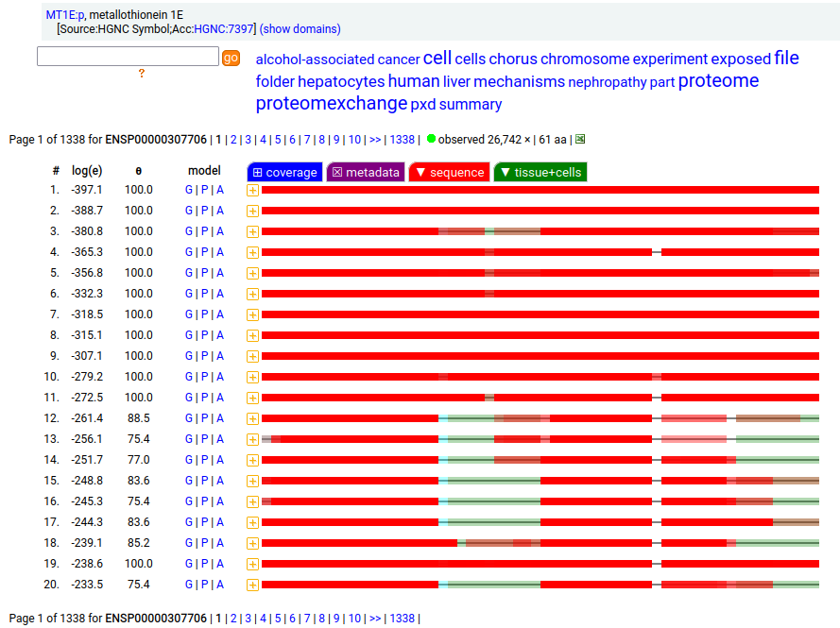The height and width of the screenshot is (628, 840).
Task: Expand the sequence view button
Action: (450, 173)
